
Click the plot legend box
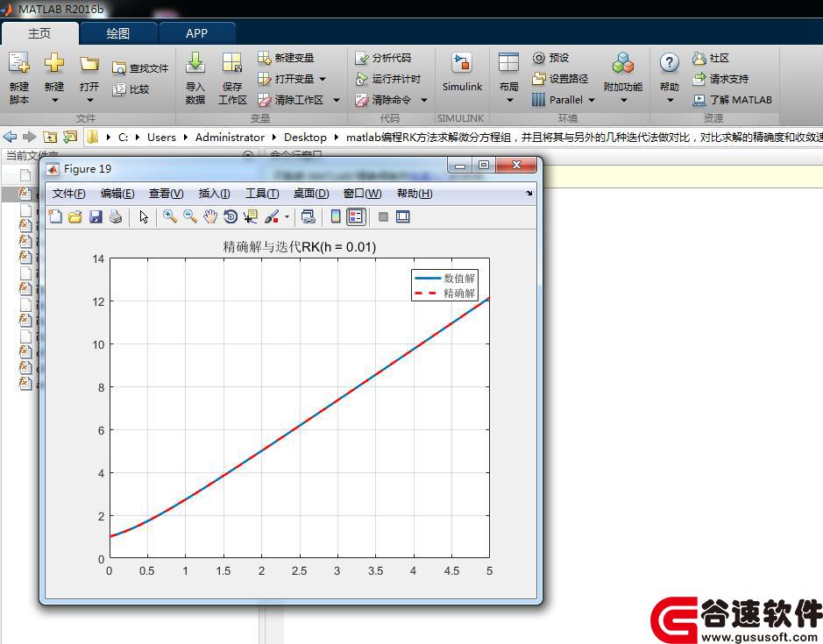(444, 285)
